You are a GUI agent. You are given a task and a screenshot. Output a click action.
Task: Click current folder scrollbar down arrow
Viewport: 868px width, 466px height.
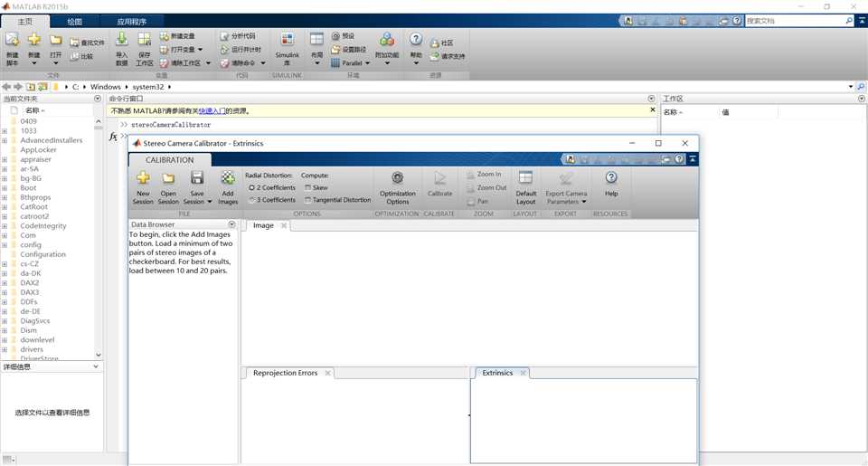point(99,355)
